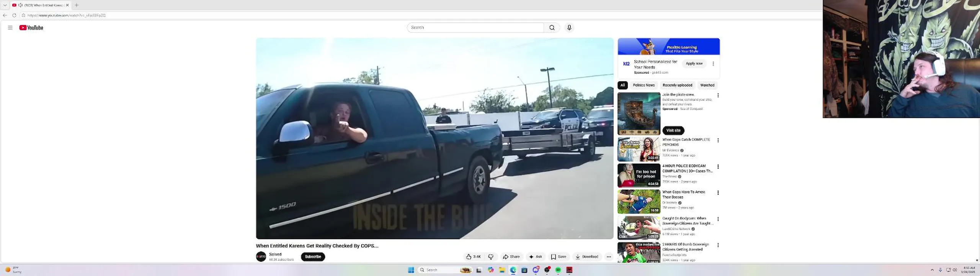980x276 pixels.
Task: Click inside the YouTube search field
Action: [475, 28]
